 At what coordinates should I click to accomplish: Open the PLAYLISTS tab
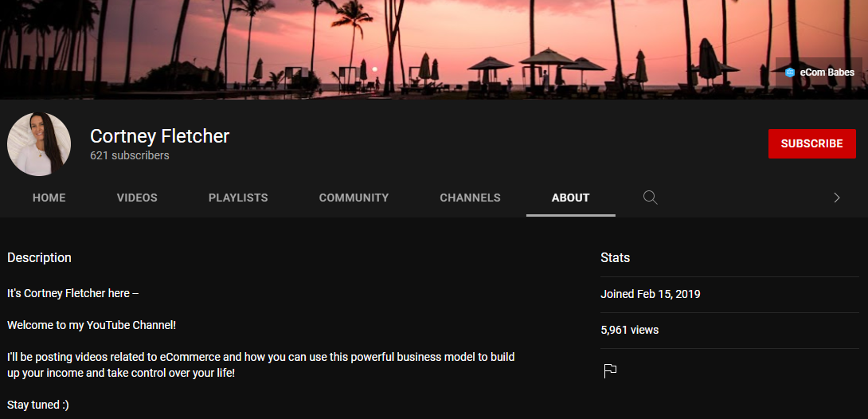[238, 198]
